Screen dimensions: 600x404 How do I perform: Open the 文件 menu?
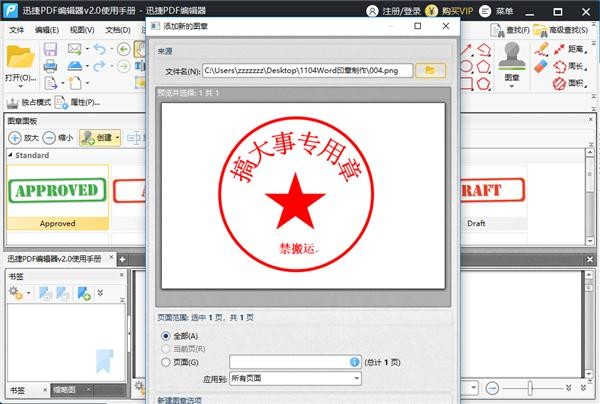[16, 30]
